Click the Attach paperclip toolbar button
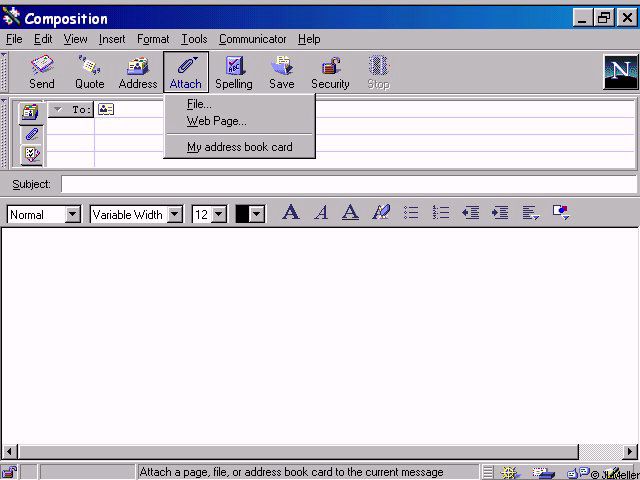 click(x=186, y=73)
